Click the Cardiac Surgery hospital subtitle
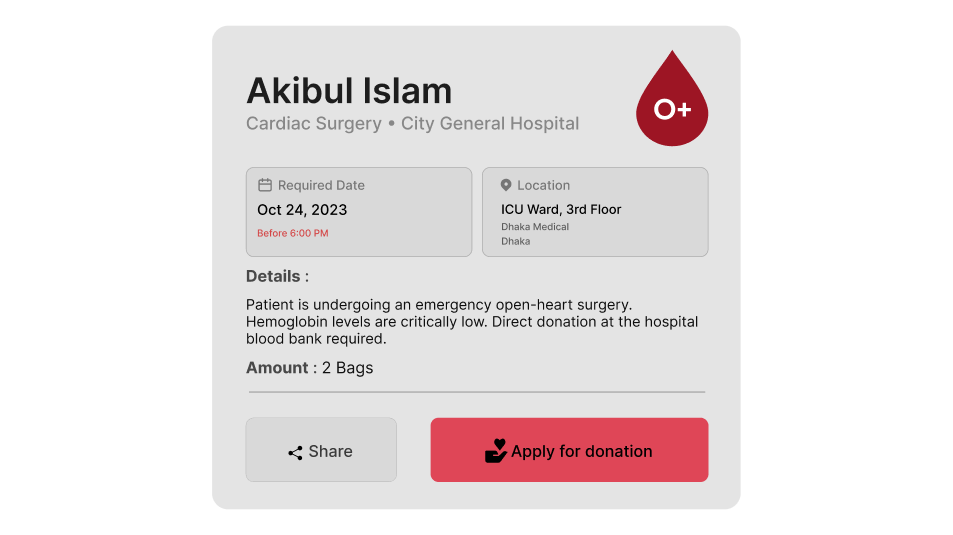The image size is (953, 535). pyautogui.click(x=412, y=124)
